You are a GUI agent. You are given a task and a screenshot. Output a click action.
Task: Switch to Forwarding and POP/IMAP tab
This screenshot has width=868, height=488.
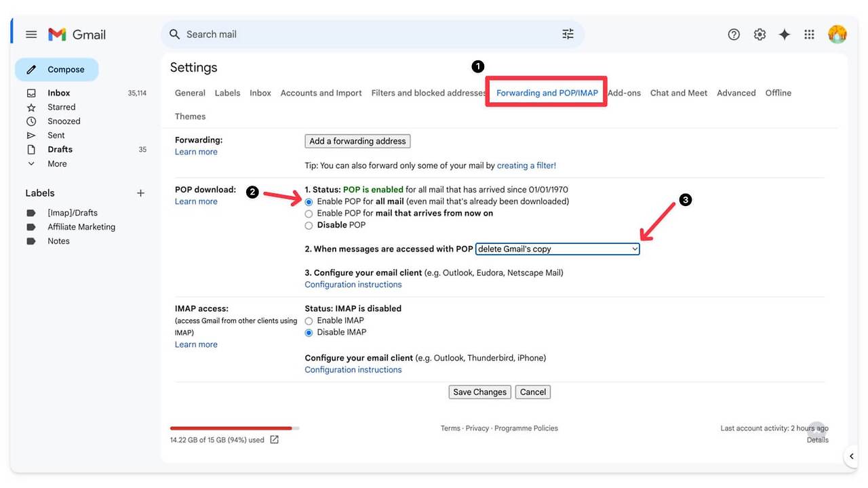pos(547,93)
